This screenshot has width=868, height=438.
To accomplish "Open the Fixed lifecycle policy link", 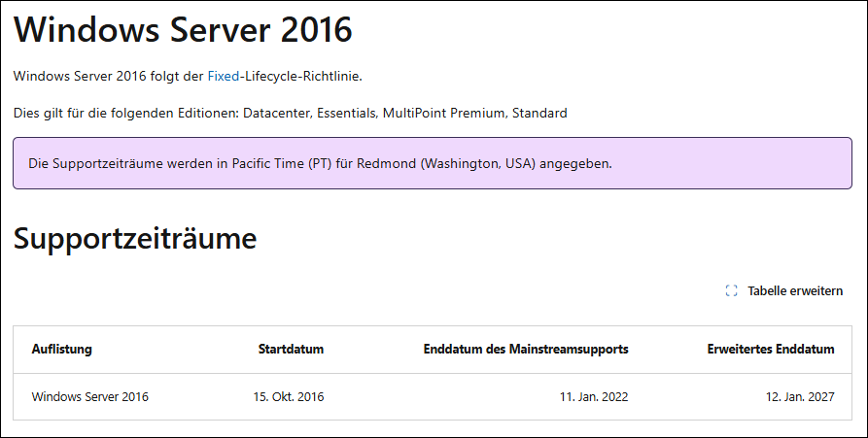I will coord(224,77).
